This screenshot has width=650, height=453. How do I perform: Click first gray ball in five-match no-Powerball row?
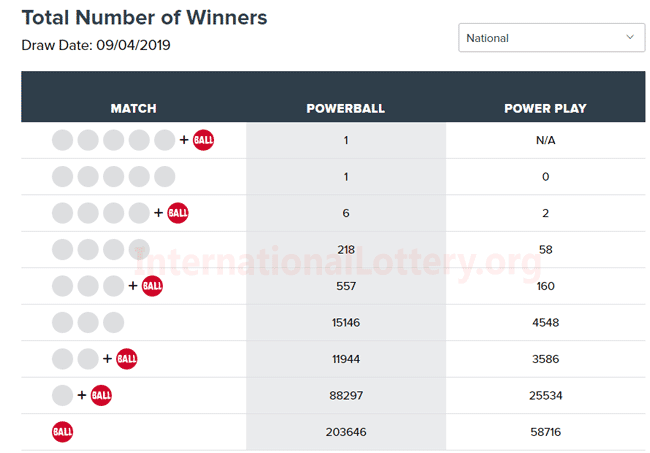tap(63, 177)
